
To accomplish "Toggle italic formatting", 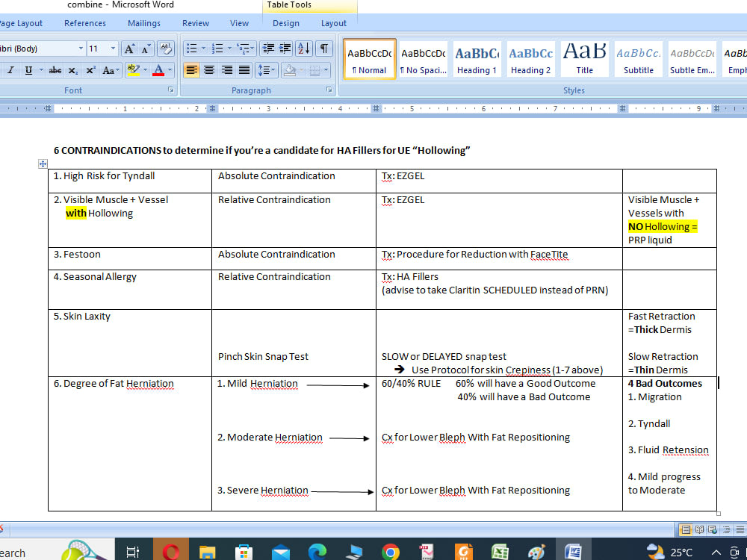I will 10,70.
